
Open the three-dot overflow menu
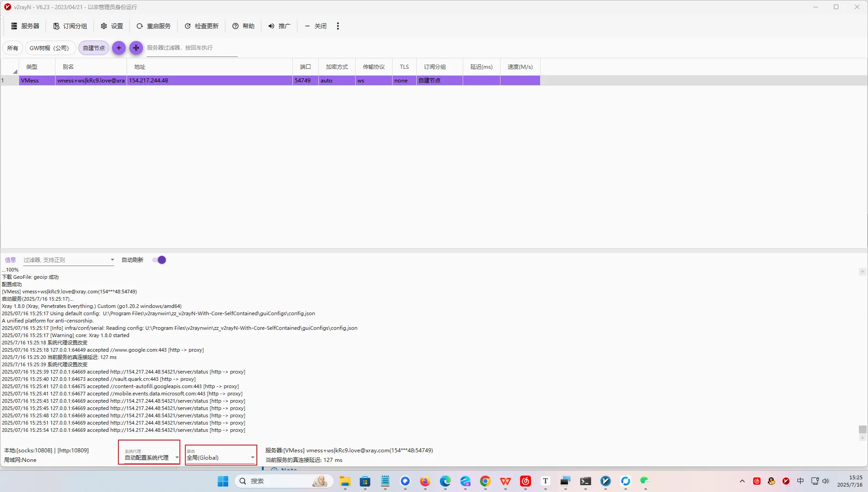(337, 26)
